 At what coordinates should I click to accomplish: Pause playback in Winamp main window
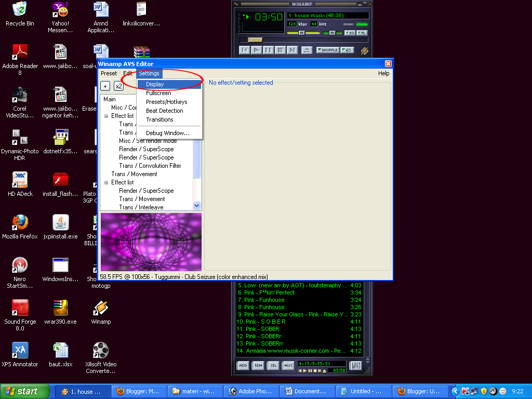[x=268, y=50]
